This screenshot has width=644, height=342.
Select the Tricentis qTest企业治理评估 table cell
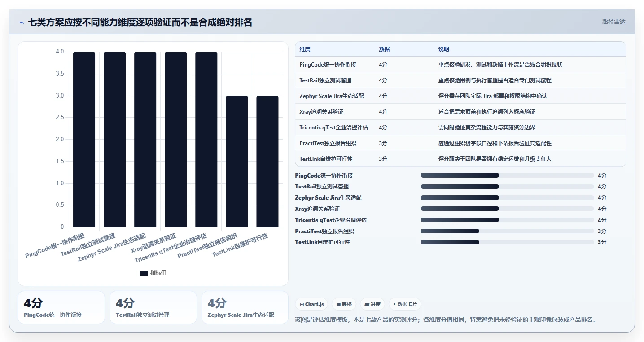pyautogui.click(x=333, y=128)
